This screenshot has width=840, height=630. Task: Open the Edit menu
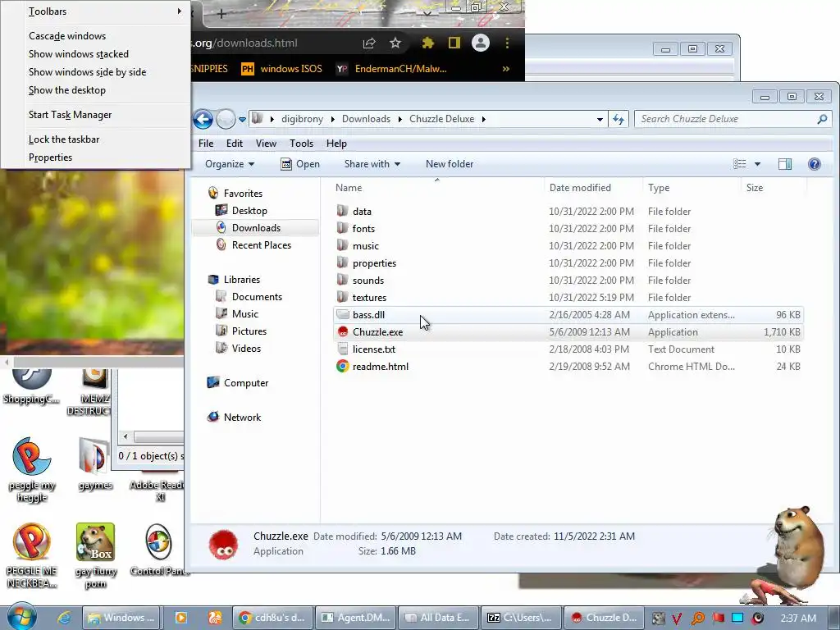click(x=234, y=144)
